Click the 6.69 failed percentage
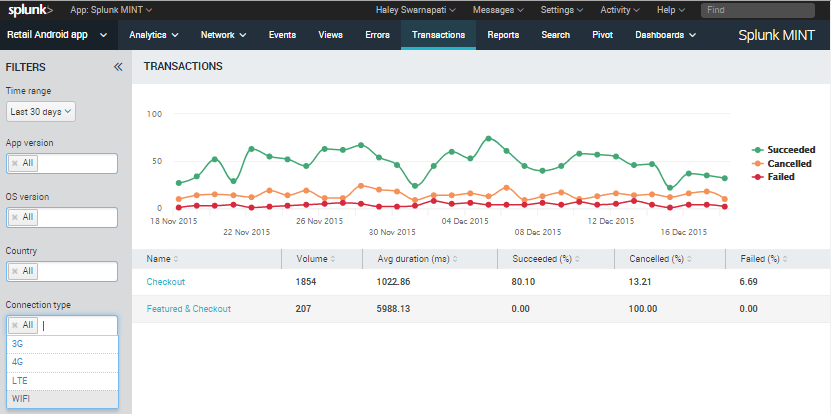The height and width of the screenshot is (414, 831). pyautogui.click(x=749, y=282)
